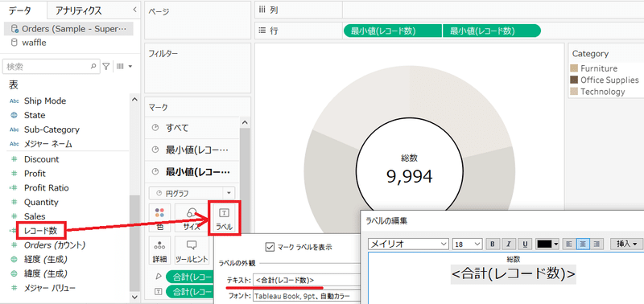Click the calculated-field icon beside Profit Ratio
The image size is (644, 304).
(x=13, y=188)
